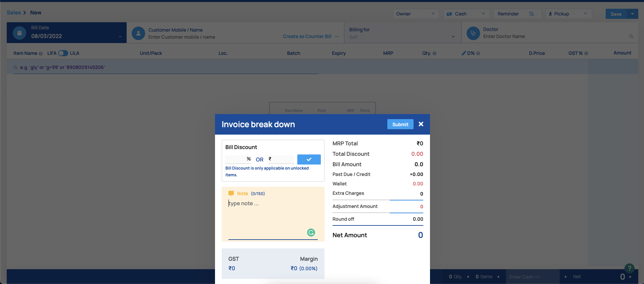This screenshot has width=644, height=284.
Task: Open the Pickup delivery dropdown
Action: pyautogui.click(x=568, y=14)
